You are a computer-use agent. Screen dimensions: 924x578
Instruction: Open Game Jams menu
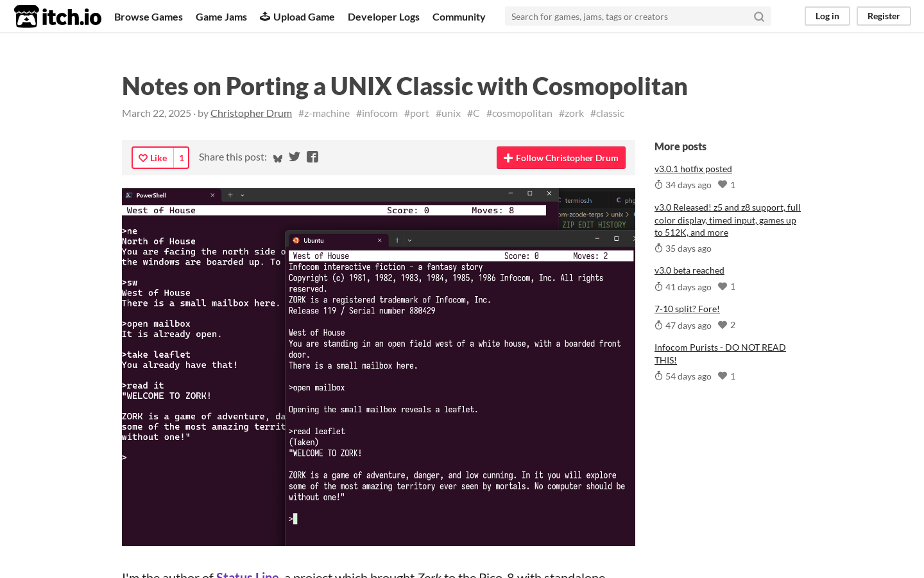coord(221,17)
